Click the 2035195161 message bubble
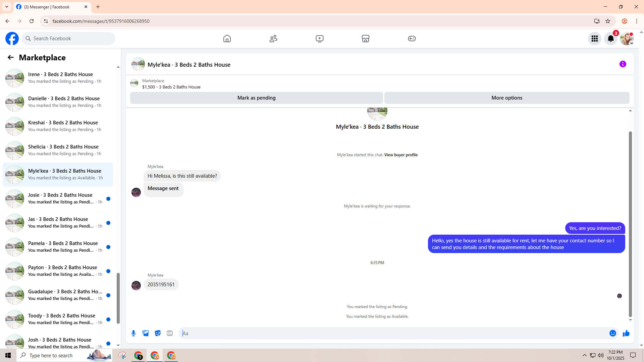This screenshot has width=644, height=362. [161, 285]
